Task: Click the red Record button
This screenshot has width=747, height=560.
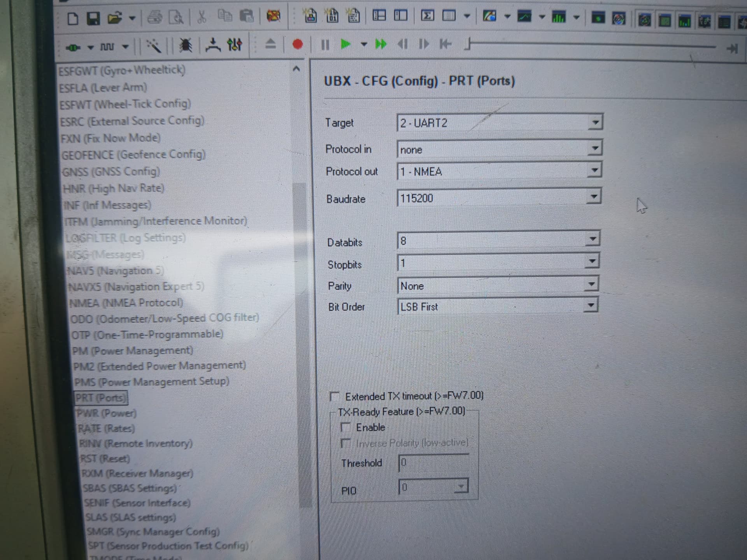Action: click(298, 44)
